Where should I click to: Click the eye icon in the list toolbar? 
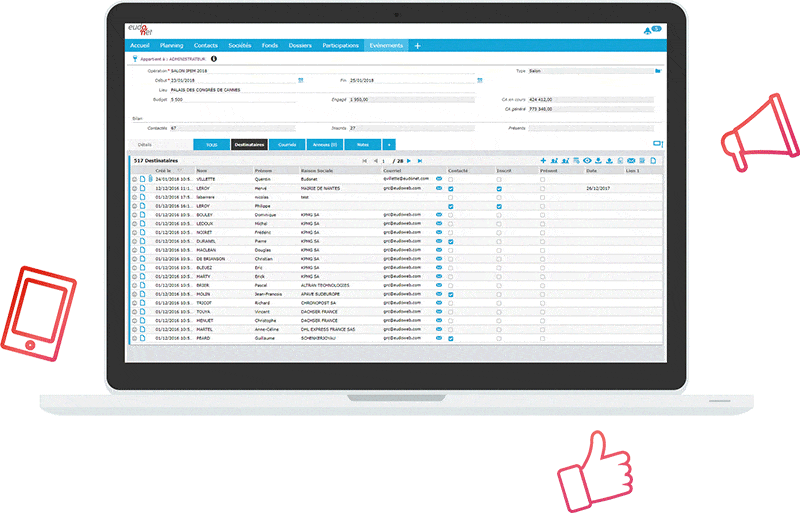(587, 161)
